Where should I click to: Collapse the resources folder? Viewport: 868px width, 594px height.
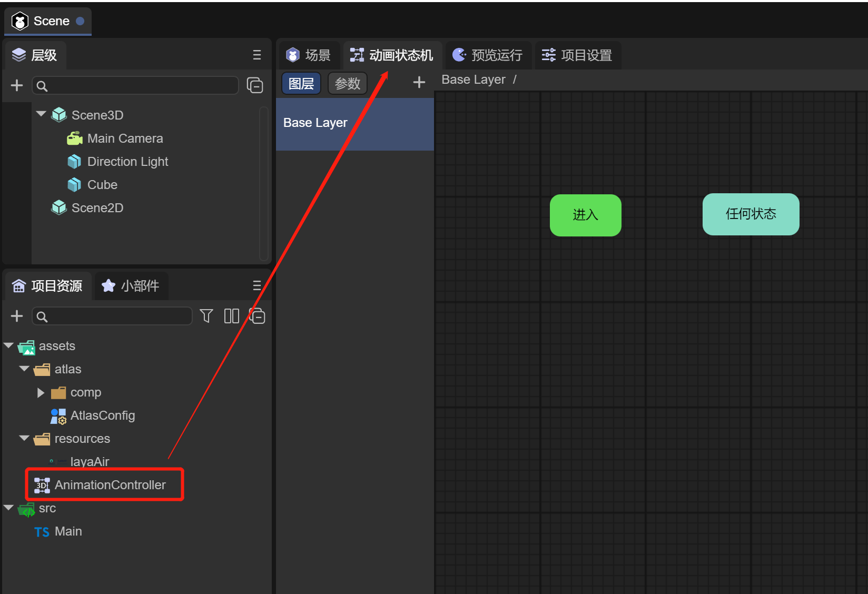click(x=24, y=438)
